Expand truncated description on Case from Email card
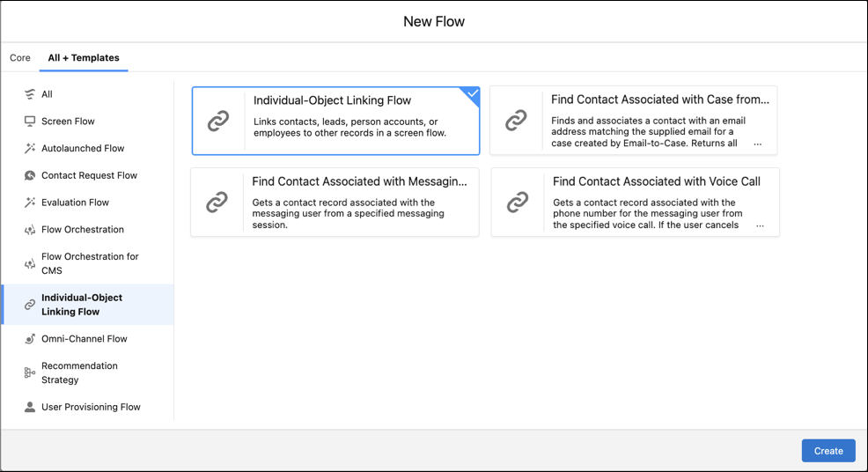 757,144
